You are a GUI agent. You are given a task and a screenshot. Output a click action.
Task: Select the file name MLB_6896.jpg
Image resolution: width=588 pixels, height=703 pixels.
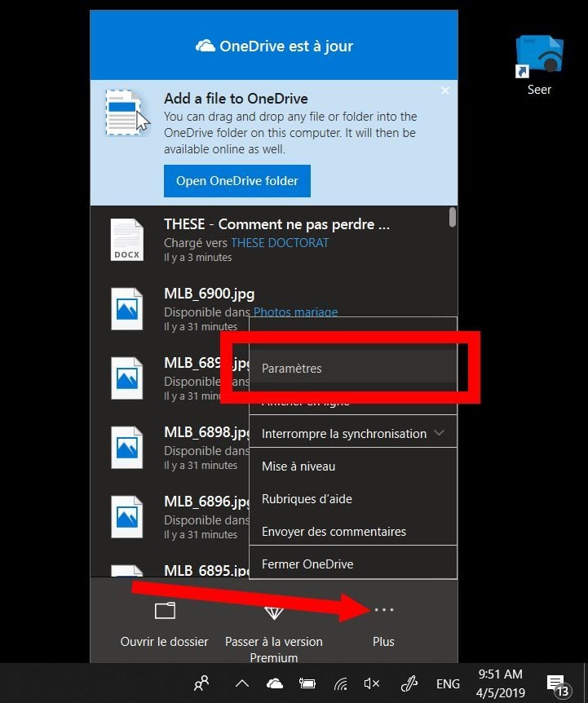[x=206, y=502]
